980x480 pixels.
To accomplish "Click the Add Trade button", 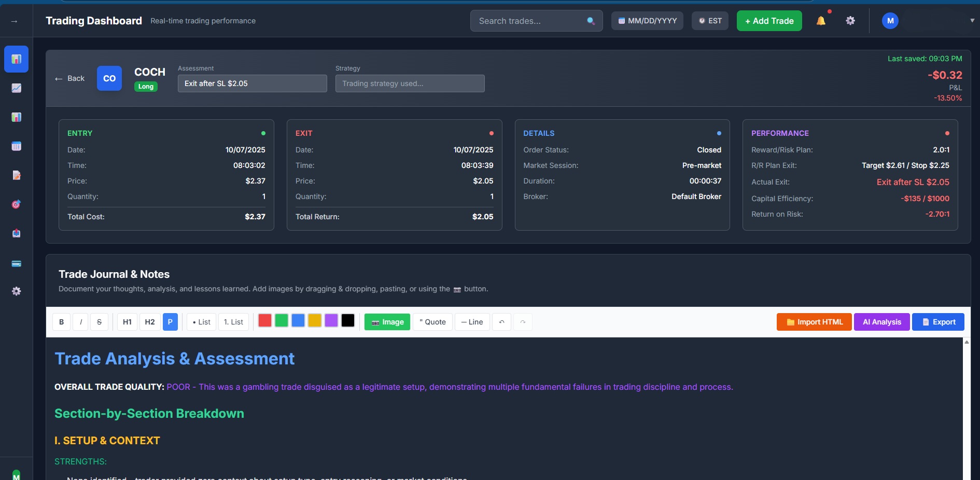I will tap(769, 21).
